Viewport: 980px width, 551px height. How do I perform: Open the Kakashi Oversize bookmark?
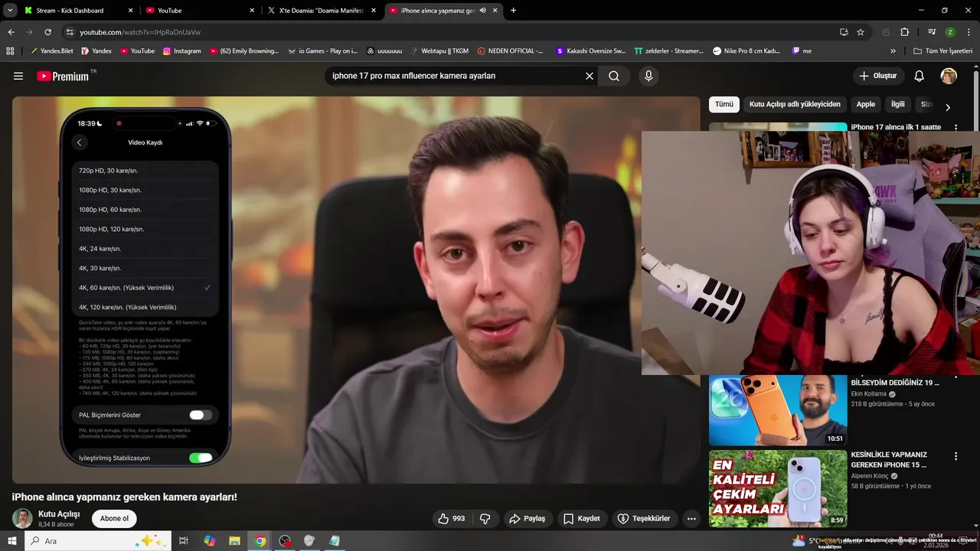coord(590,51)
